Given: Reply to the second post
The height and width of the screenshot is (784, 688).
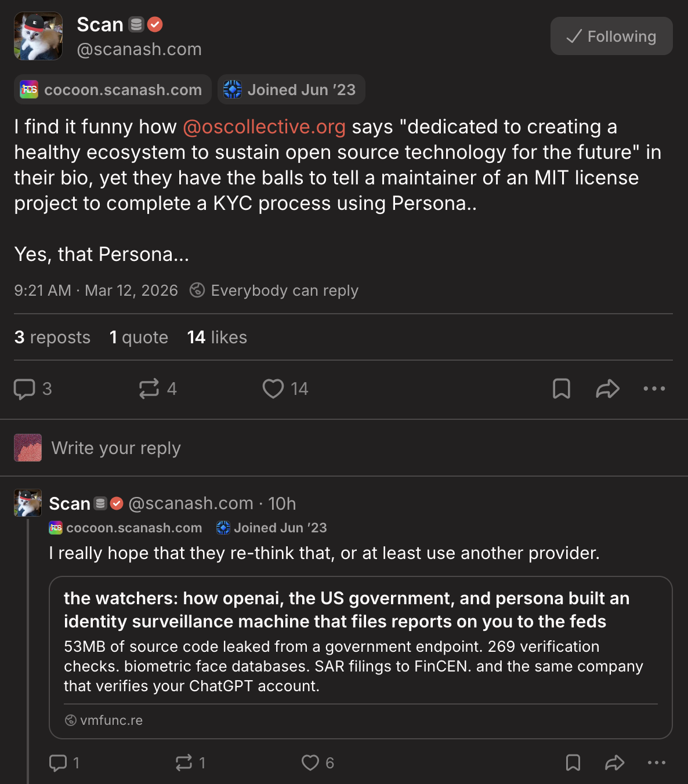Looking at the screenshot, I should point(58,763).
